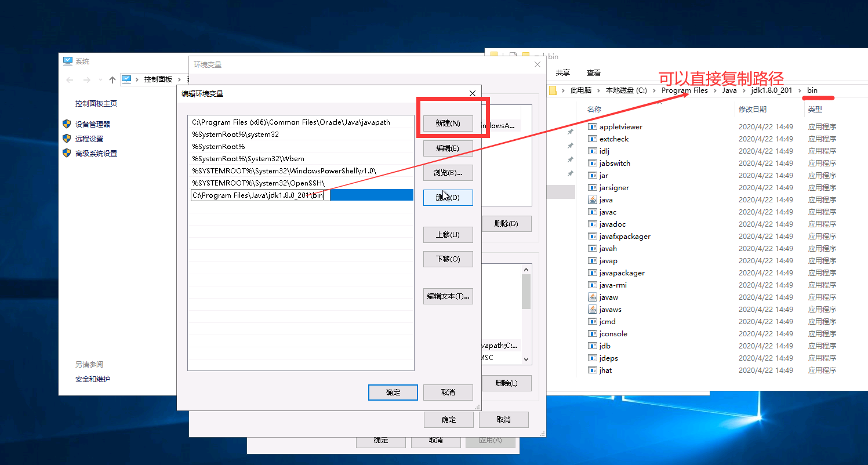Click the 下移(O) button
This screenshot has height=465, width=868.
pos(448,259)
